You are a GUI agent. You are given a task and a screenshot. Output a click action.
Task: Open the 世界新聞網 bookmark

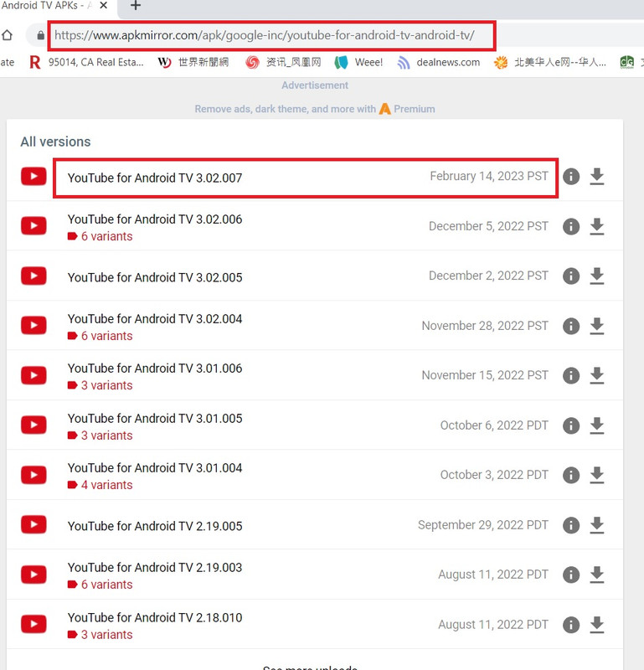coord(193,62)
